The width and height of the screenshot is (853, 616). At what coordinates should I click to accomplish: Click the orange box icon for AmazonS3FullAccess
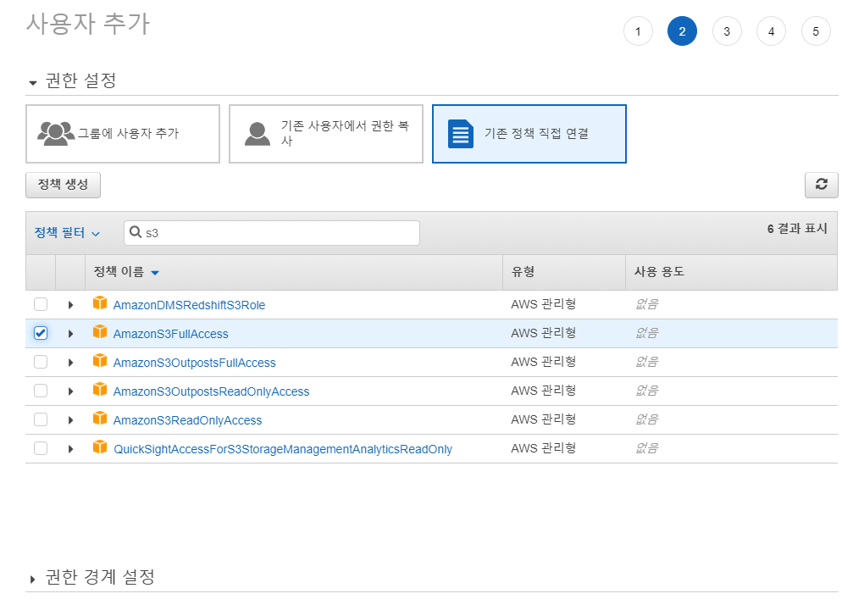coord(100,331)
